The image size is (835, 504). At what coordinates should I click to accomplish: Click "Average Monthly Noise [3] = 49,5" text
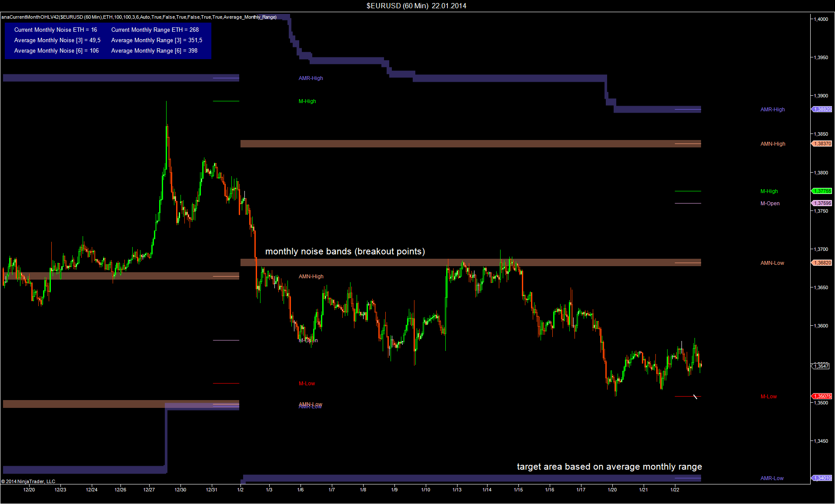(57, 40)
